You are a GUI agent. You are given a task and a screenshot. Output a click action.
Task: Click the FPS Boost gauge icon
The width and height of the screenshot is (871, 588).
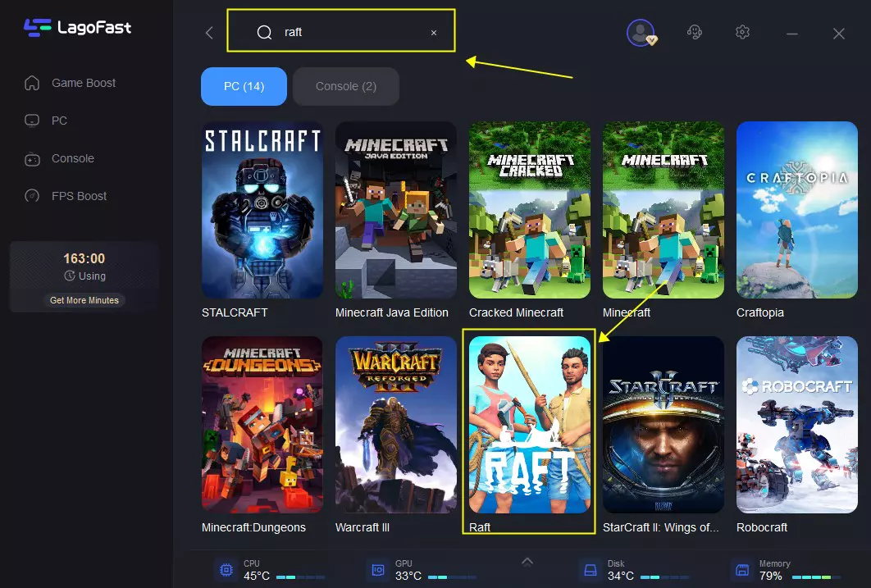coord(32,196)
